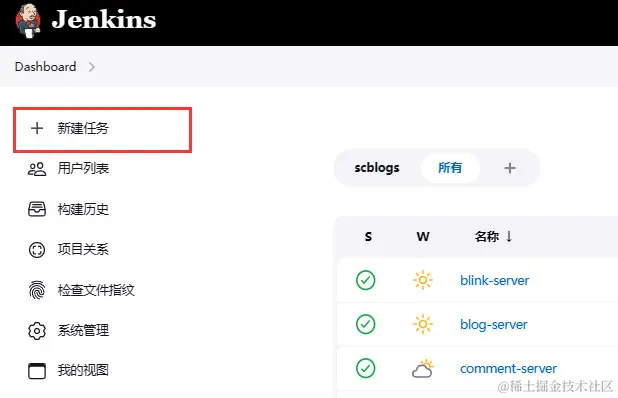This screenshot has height=398, width=618.
Task: Click comment-server success status icon
Action: pos(365,368)
